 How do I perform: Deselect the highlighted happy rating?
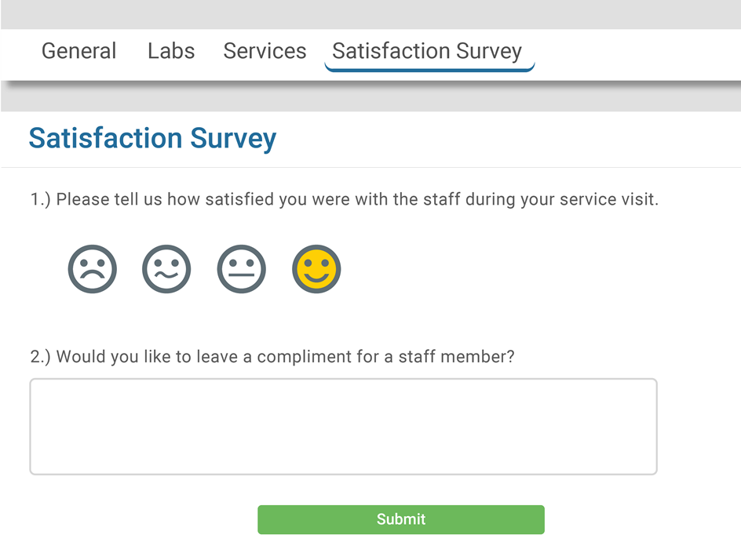pos(316,269)
